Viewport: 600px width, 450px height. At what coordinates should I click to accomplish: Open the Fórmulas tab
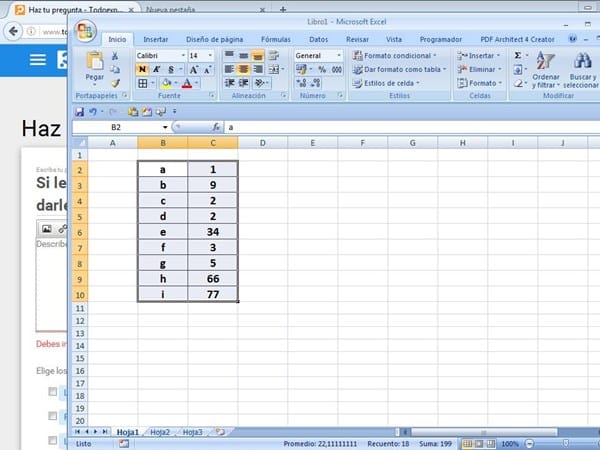276,39
